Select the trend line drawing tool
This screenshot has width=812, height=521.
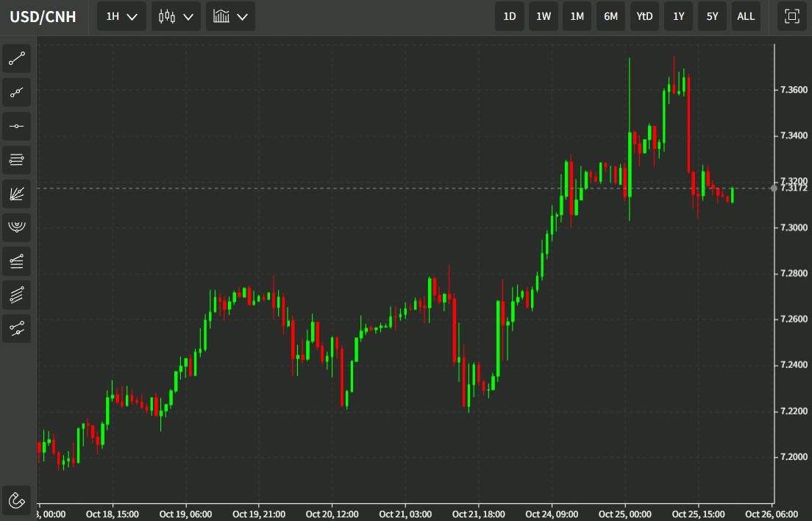(x=17, y=59)
